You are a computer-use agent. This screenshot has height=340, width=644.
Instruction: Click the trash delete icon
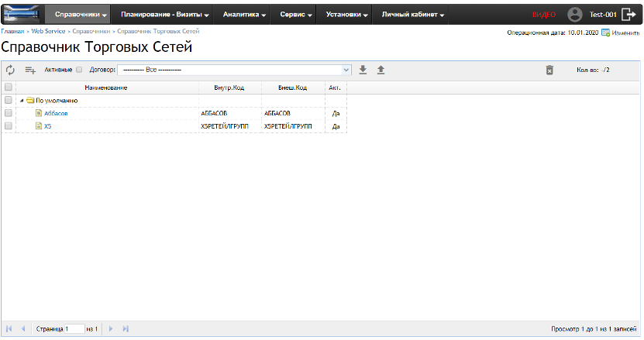tap(549, 70)
